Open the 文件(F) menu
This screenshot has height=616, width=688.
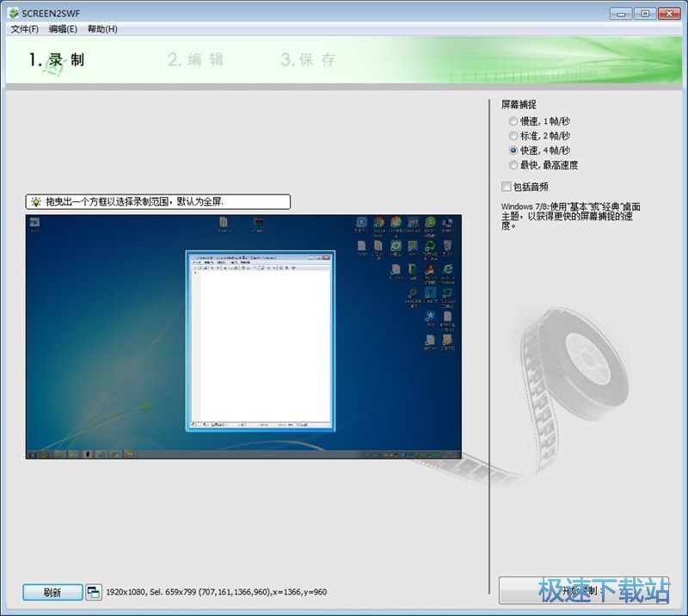pos(25,29)
